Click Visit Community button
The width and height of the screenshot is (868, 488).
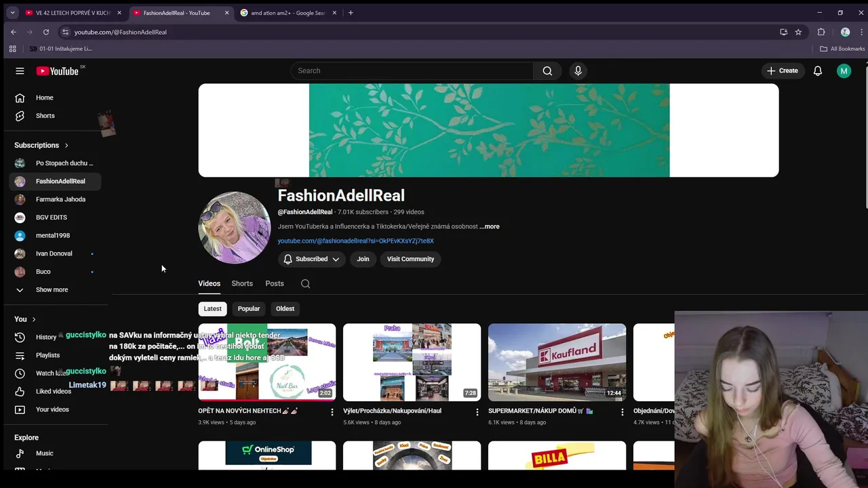(410, 259)
